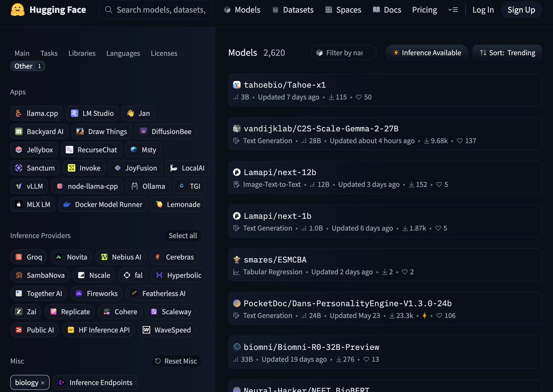The image size is (553, 392).
Task: Go to Datasets in top navigation
Action: click(x=293, y=10)
